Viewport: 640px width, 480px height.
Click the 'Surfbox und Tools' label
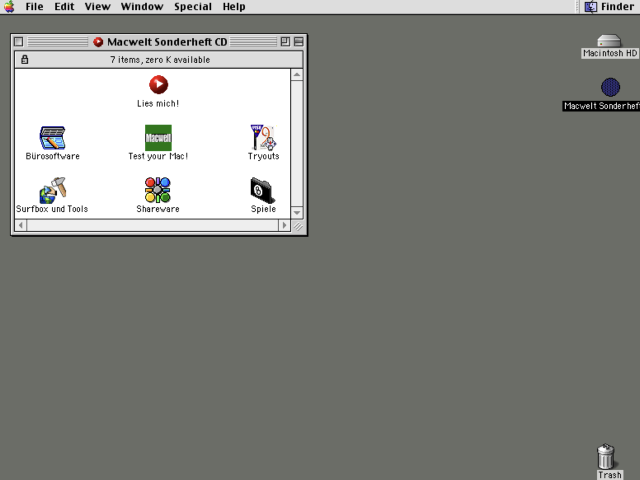[52, 209]
